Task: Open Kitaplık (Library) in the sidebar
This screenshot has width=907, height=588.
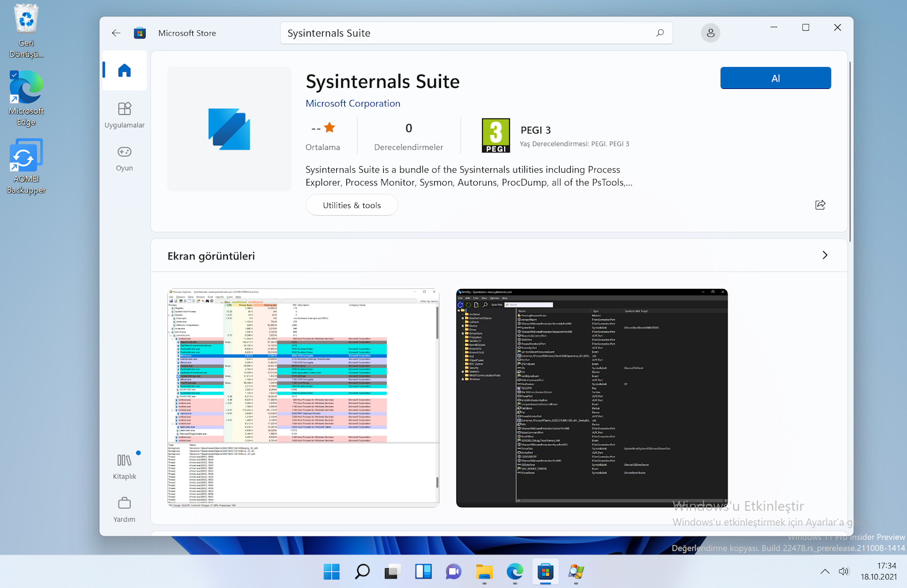Action: pyautogui.click(x=124, y=467)
